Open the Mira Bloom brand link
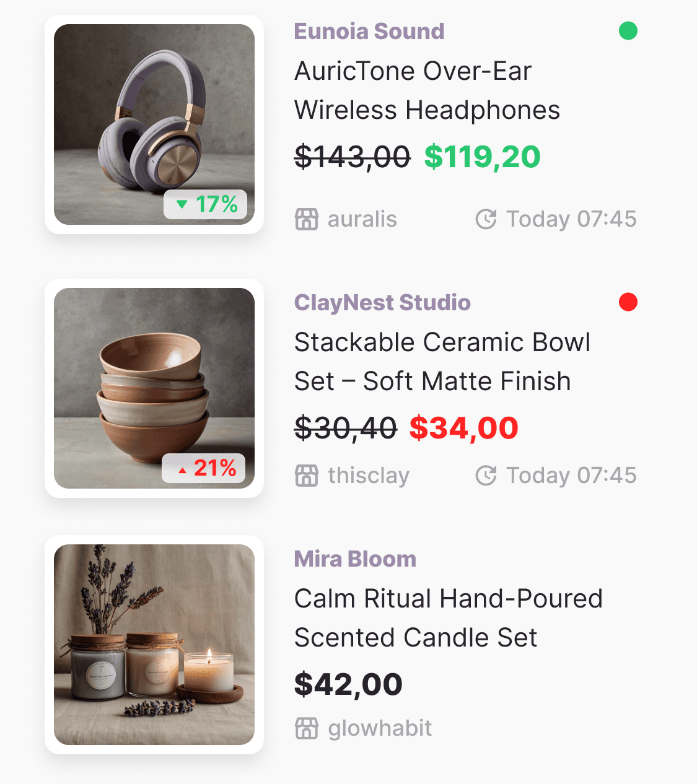Screen dimensions: 697x784 pyautogui.click(x=355, y=559)
